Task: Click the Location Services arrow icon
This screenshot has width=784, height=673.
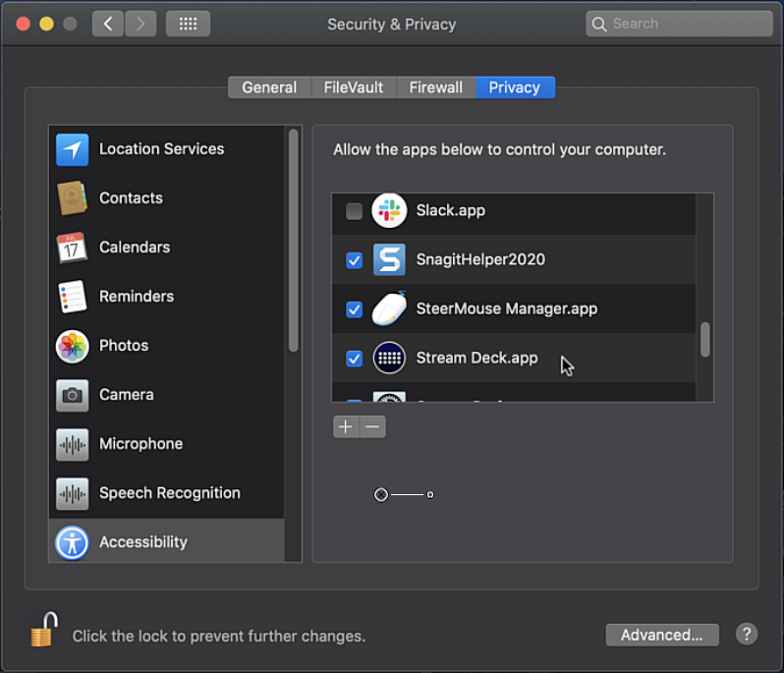Action: point(72,149)
